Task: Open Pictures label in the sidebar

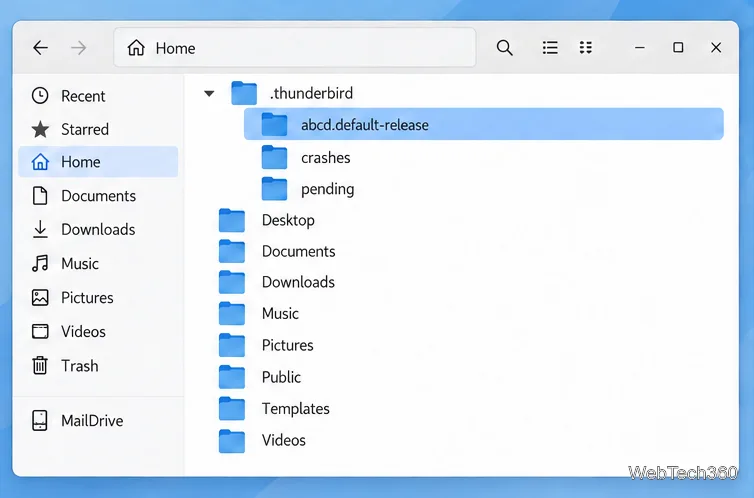Action: pyautogui.click(x=87, y=298)
